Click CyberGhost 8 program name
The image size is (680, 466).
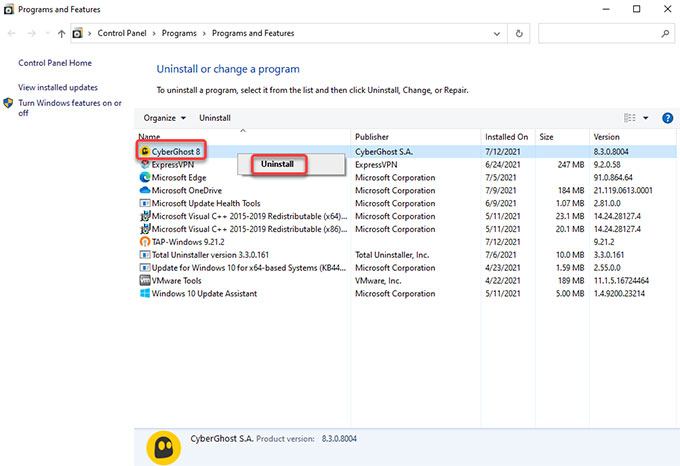pyautogui.click(x=176, y=152)
